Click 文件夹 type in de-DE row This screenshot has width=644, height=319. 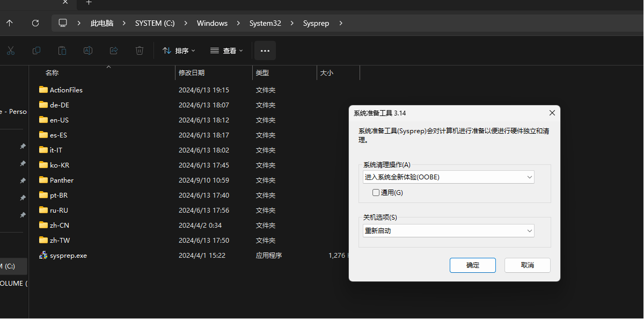point(266,105)
